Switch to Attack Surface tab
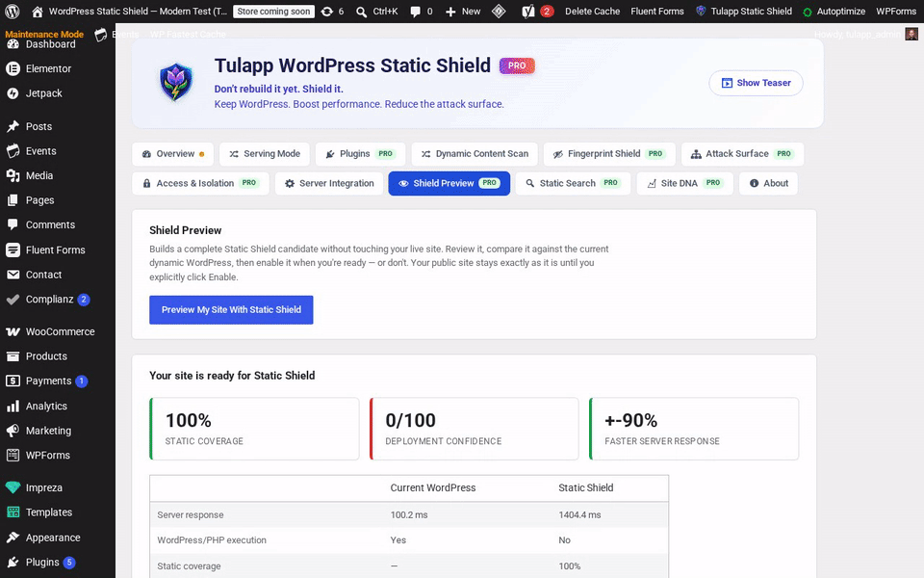 point(742,154)
